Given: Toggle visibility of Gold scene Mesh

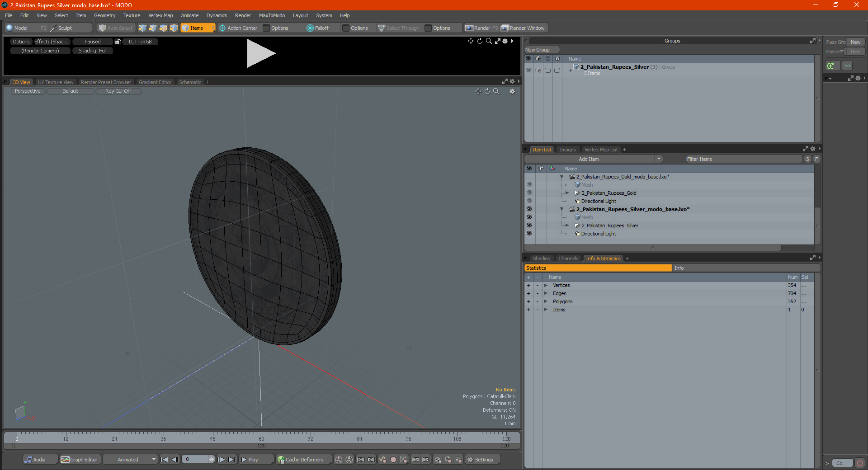Looking at the screenshot, I should pos(529,185).
